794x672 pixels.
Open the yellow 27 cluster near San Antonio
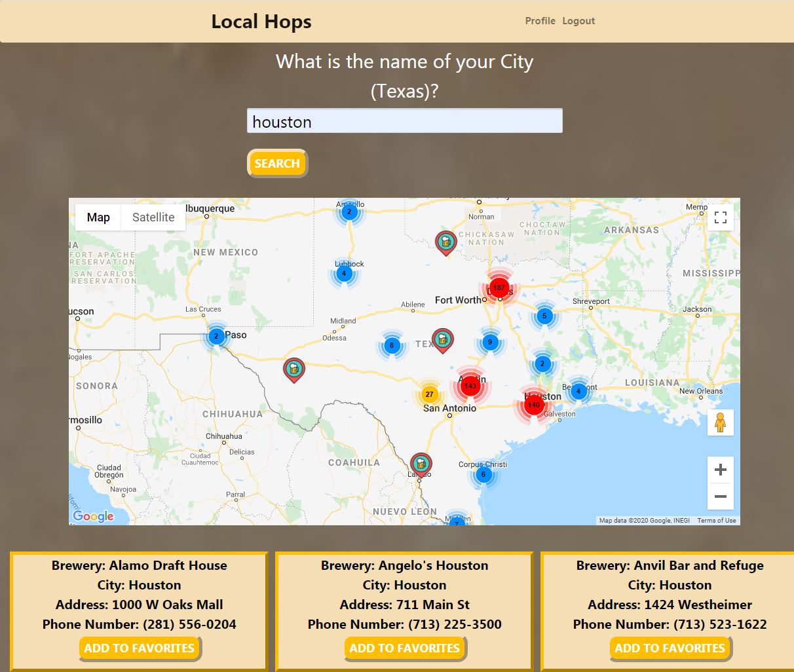(429, 394)
